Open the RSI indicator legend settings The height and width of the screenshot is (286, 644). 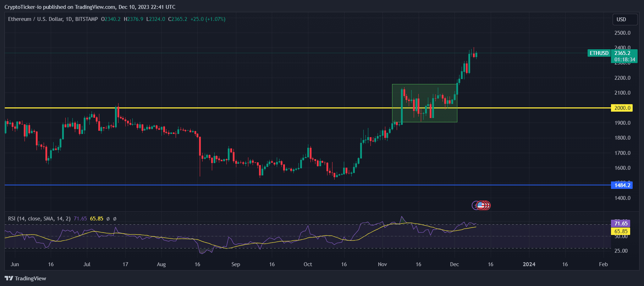pyautogui.click(x=39, y=219)
